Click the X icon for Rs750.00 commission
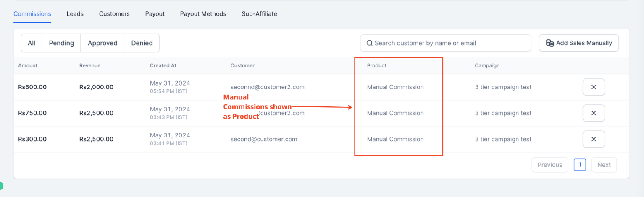Viewport: 644px width, 197px height. tap(593, 113)
